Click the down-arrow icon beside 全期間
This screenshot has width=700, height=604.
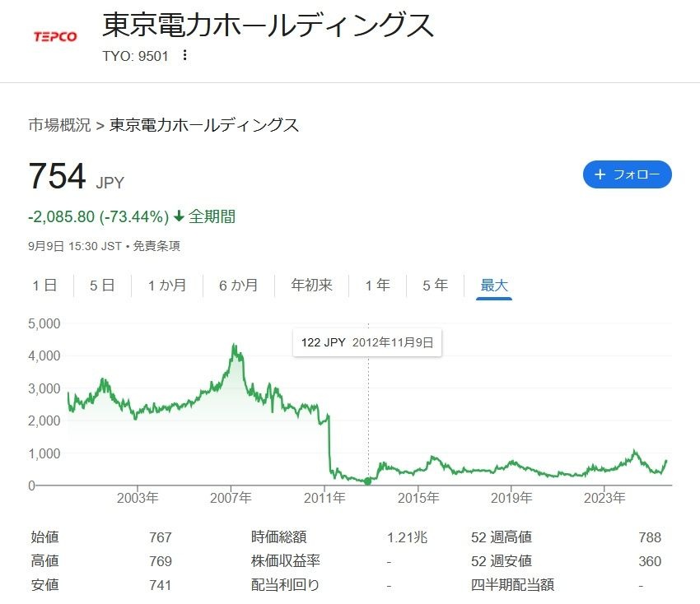(179, 216)
